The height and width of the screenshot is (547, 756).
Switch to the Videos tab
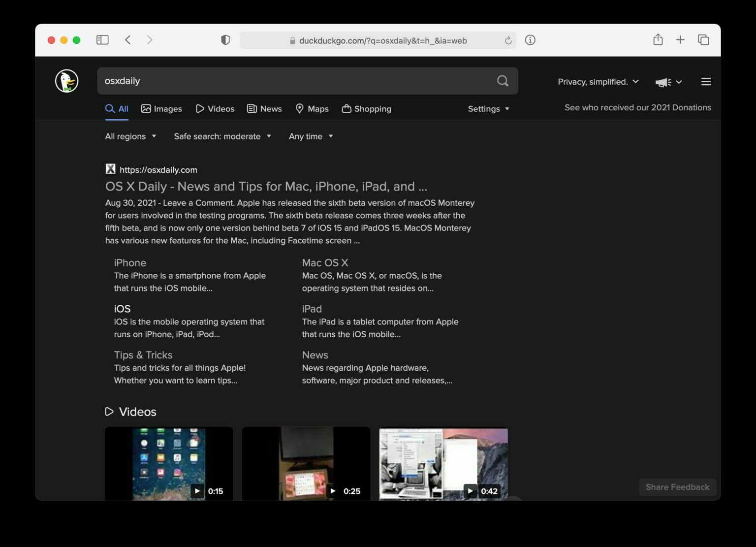click(x=215, y=109)
